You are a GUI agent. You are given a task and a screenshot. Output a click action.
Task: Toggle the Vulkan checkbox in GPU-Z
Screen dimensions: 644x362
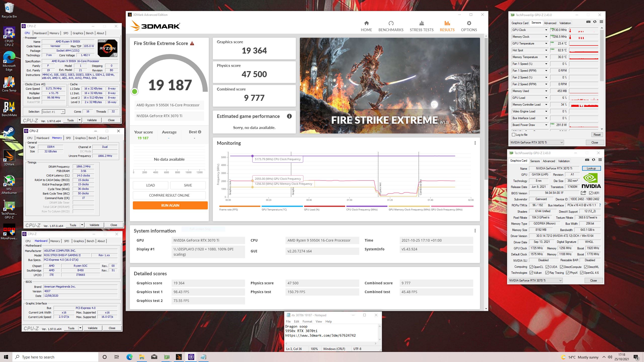(x=531, y=273)
